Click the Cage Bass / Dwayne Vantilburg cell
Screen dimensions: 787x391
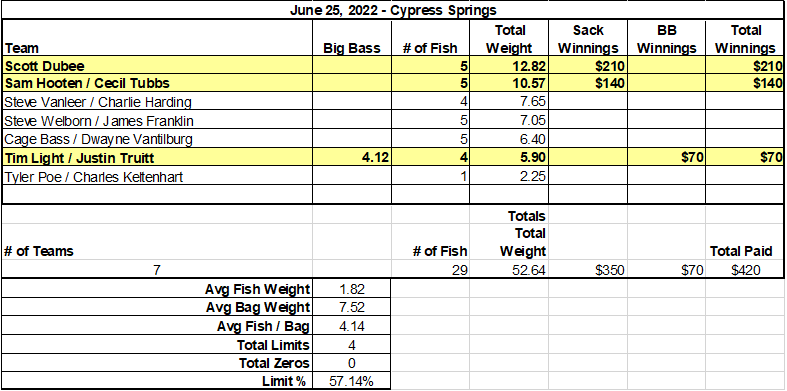157,139
